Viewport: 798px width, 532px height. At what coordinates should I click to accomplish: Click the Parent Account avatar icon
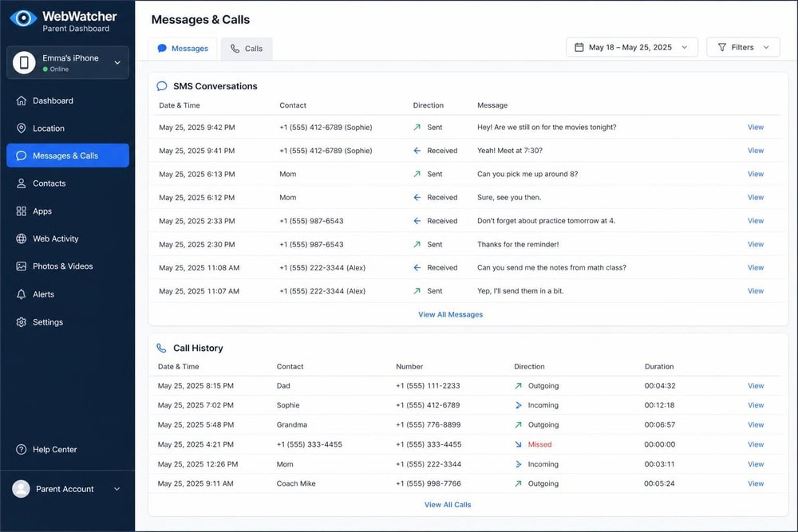[x=21, y=489]
